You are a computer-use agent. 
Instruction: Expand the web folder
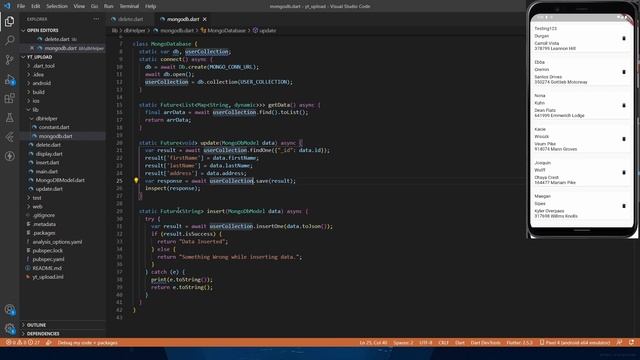pyautogui.click(x=37, y=207)
